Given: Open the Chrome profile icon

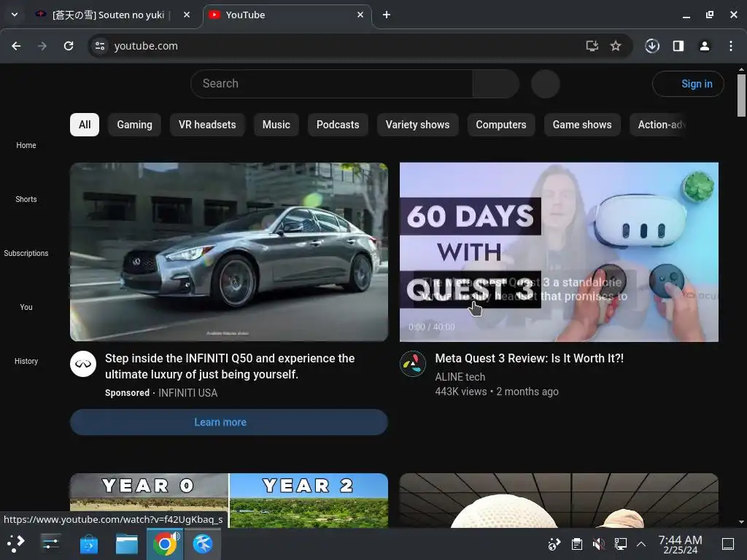Looking at the screenshot, I should 705,46.
